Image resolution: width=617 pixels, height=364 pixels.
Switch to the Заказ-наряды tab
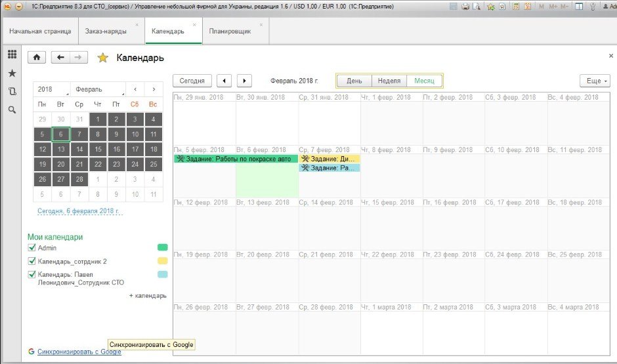click(106, 31)
